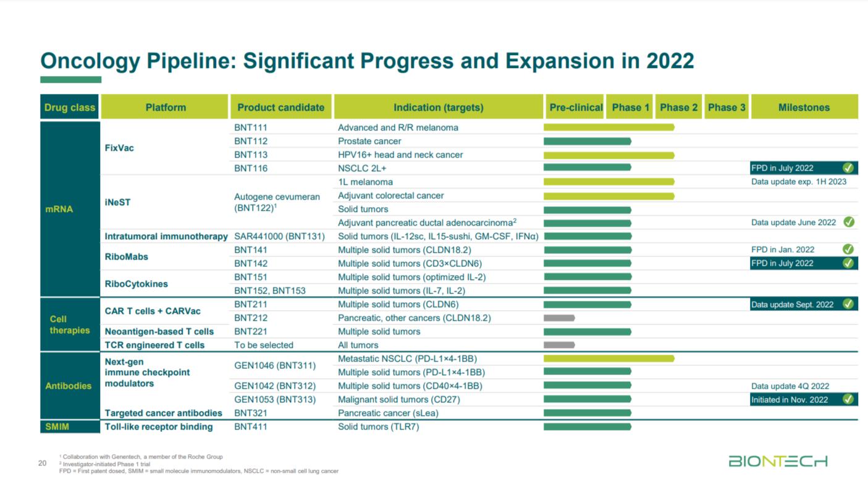Click the checkmark beside Data update Sept. 2022
Image resolution: width=868 pixels, height=487 pixels.
coord(848,304)
